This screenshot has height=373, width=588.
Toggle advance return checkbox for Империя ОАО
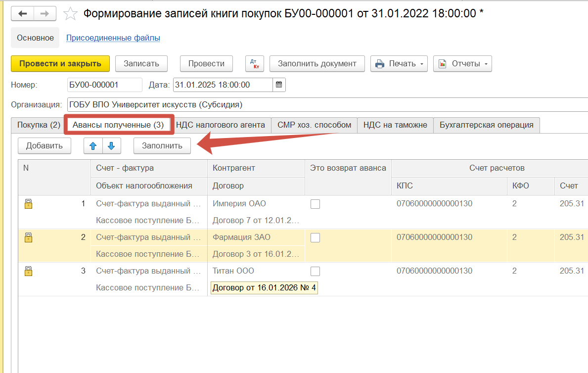[x=316, y=204]
